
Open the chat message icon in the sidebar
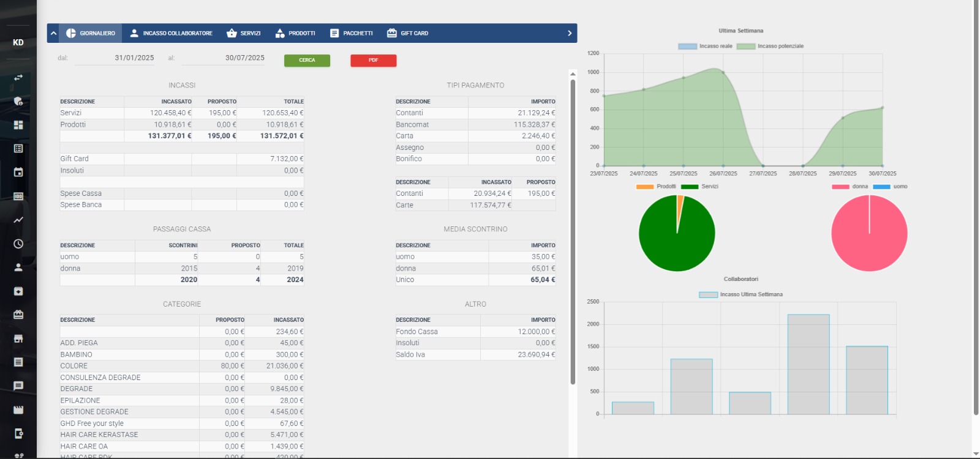(x=18, y=386)
